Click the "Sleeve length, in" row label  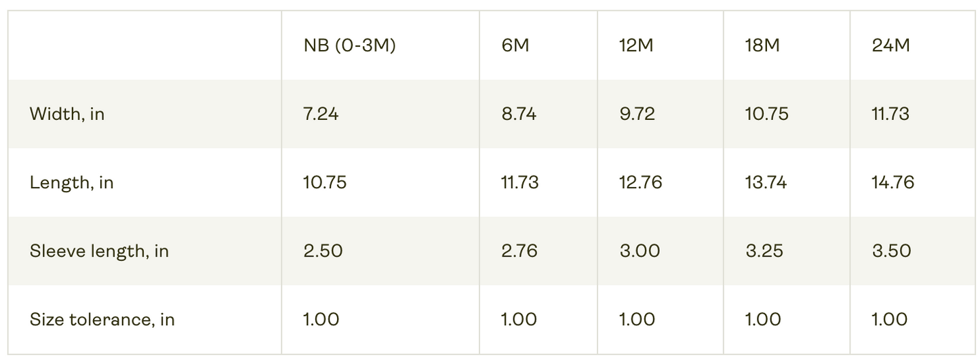coord(99,251)
